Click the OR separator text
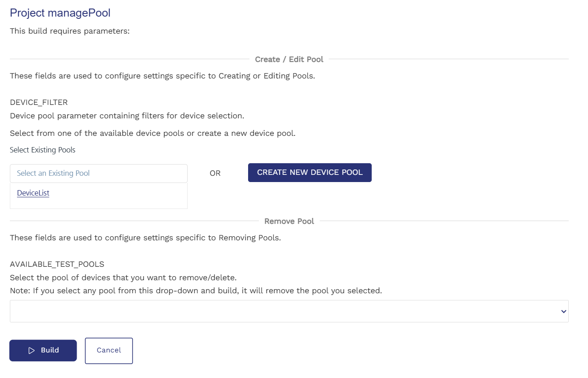Viewport: 588px width, 378px height. (215, 173)
